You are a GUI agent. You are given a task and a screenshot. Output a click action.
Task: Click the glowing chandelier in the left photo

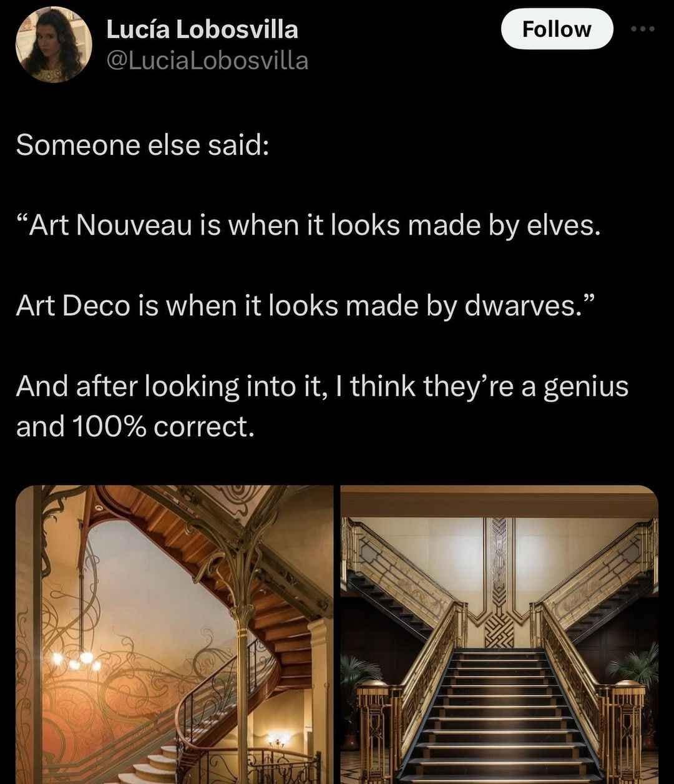(x=76, y=657)
